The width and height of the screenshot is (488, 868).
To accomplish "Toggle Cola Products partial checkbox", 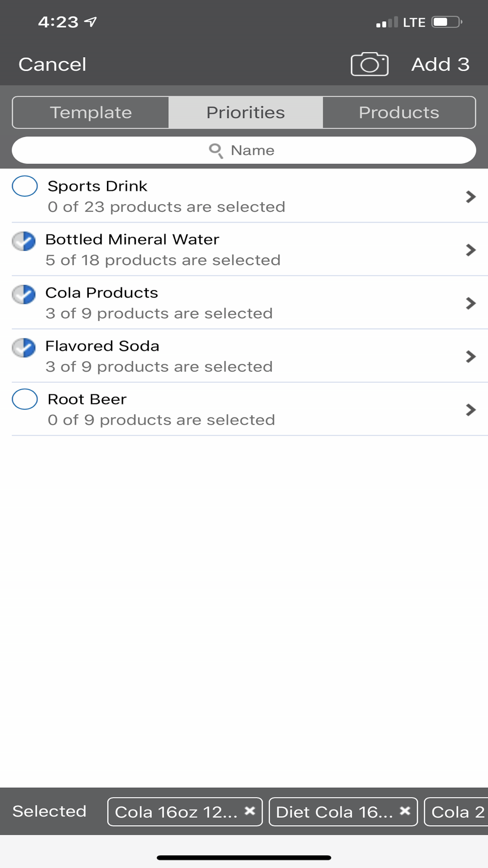I will click(x=24, y=294).
